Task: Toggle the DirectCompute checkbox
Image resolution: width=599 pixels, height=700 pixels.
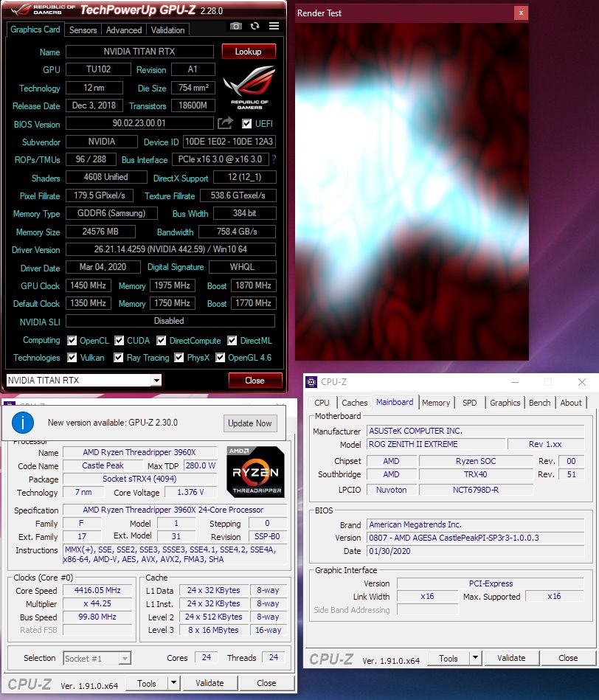Action: (x=161, y=341)
